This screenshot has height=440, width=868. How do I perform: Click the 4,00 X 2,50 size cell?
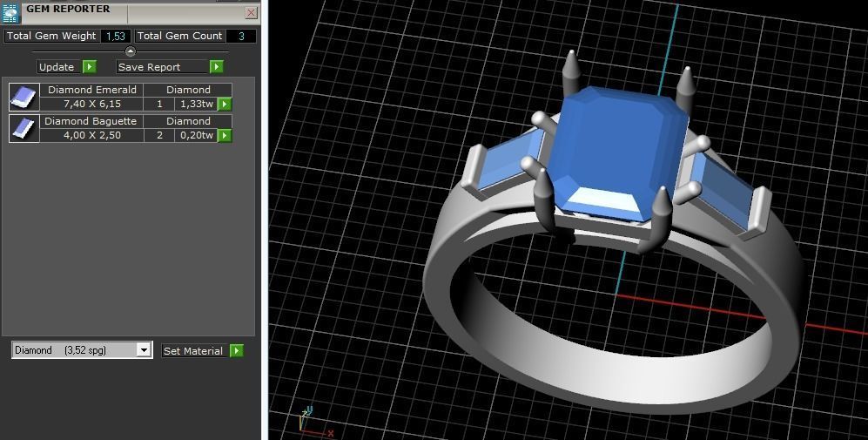coord(92,135)
